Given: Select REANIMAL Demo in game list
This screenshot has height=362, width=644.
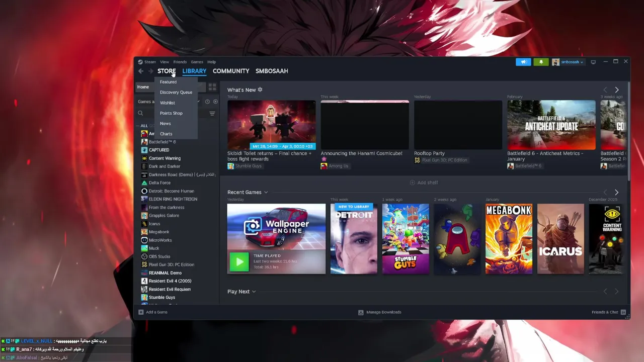Looking at the screenshot, I should [x=165, y=273].
